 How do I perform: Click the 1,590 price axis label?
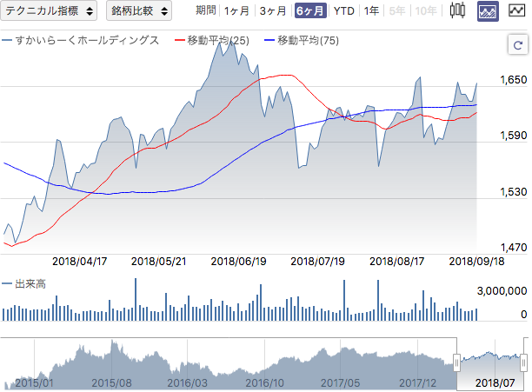click(x=514, y=136)
